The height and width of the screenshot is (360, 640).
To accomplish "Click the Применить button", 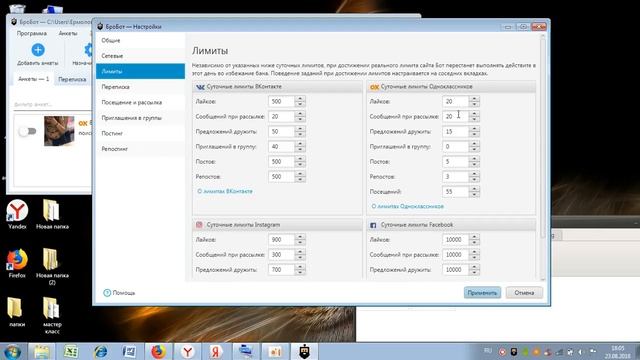I will (x=482, y=293).
